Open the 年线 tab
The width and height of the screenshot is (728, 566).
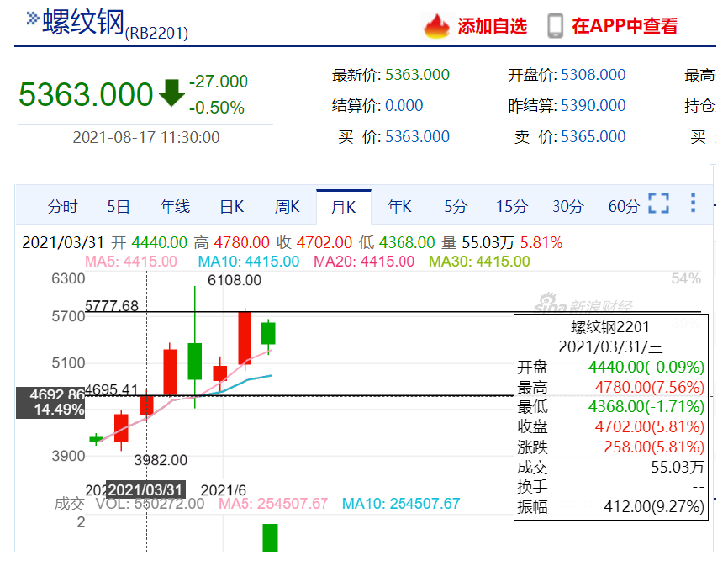[x=175, y=206]
